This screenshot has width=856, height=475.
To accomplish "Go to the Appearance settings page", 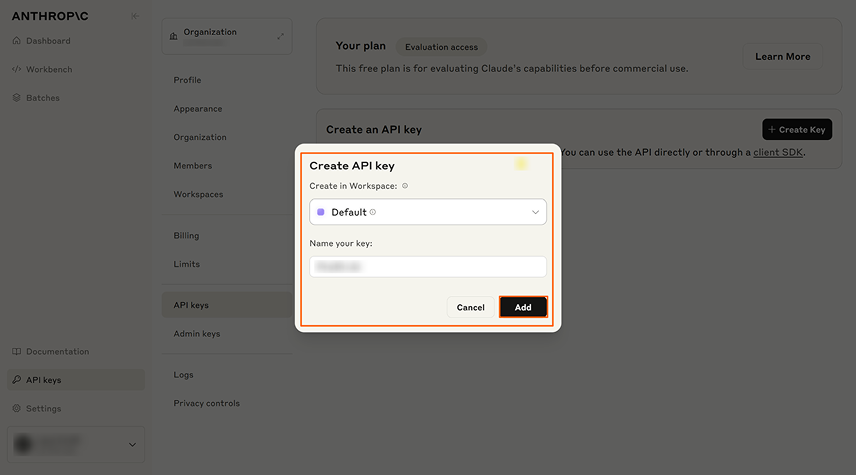I will tap(198, 109).
